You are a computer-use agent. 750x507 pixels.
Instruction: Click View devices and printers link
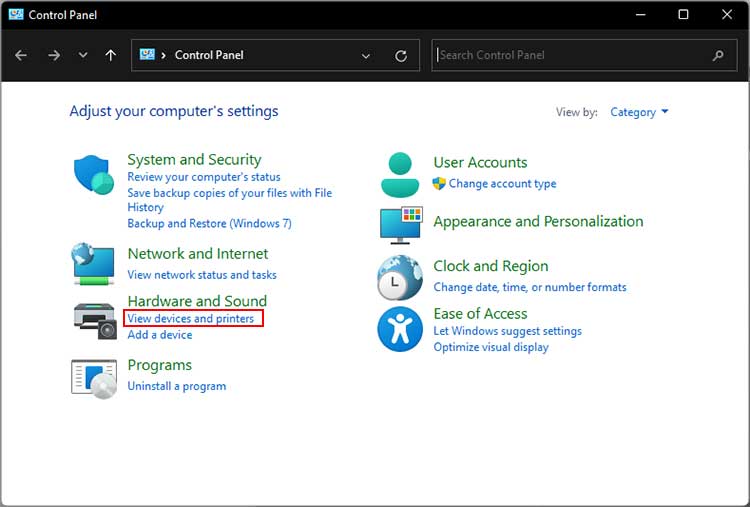(190, 319)
